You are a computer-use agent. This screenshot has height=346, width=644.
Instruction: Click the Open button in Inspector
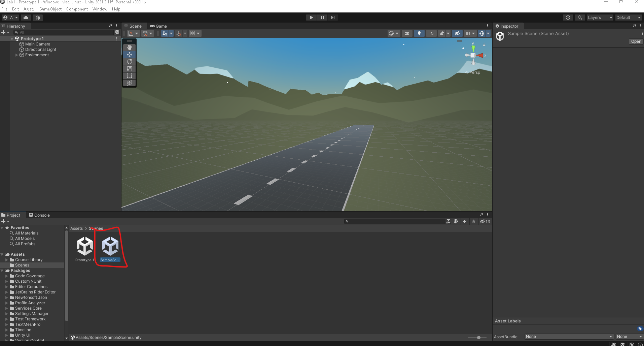click(636, 41)
